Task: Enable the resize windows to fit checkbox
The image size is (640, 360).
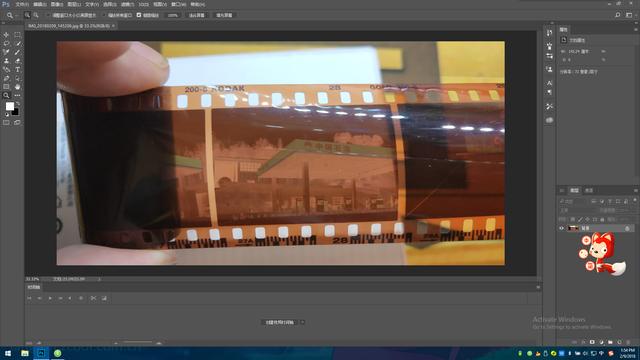Action: click(x=48, y=15)
